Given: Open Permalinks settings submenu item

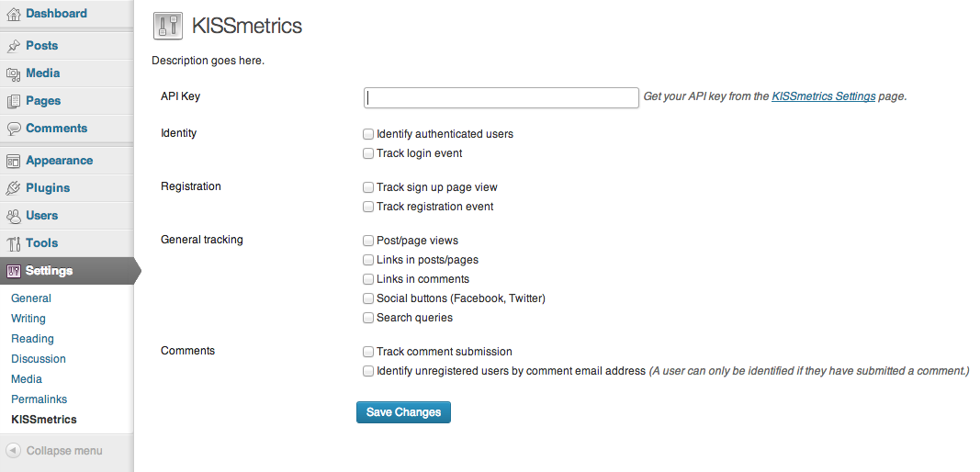Looking at the screenshot, I should 39,399.
